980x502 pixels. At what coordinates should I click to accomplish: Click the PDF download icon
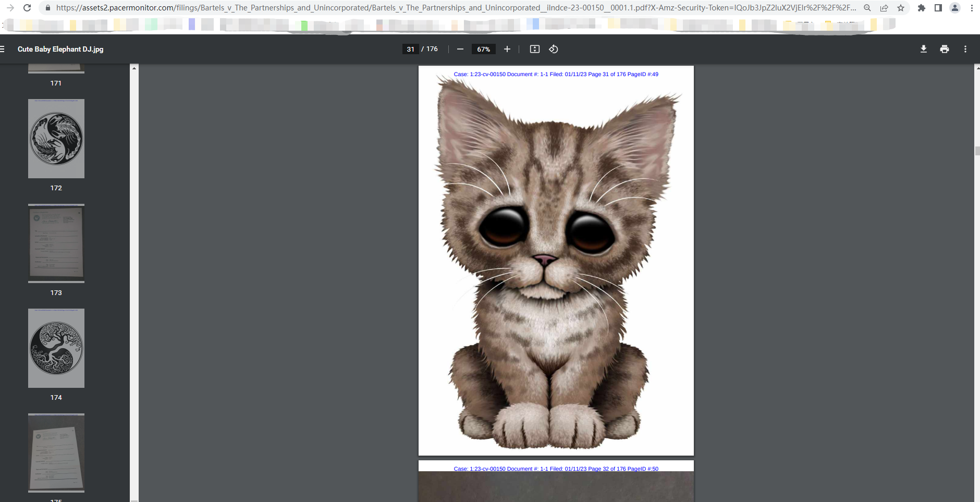click(x=923, y=49)
